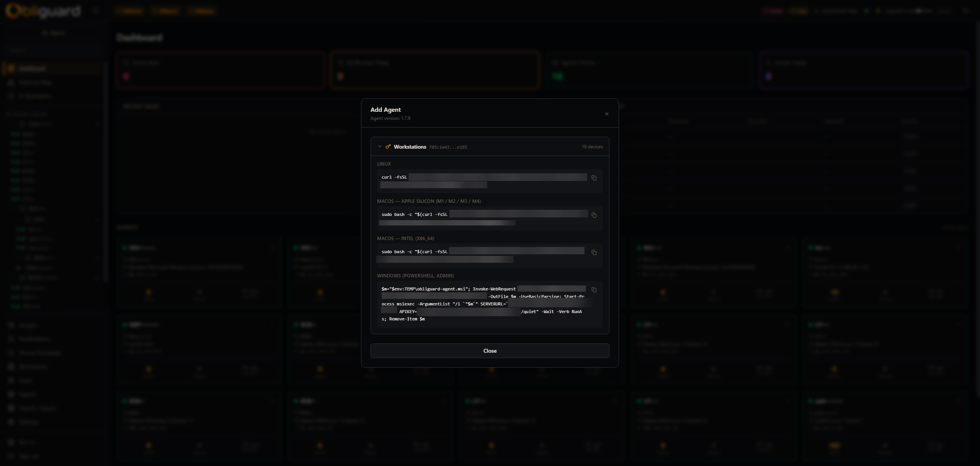Collapse the Workstations section via its chevron

click(379, 146)
